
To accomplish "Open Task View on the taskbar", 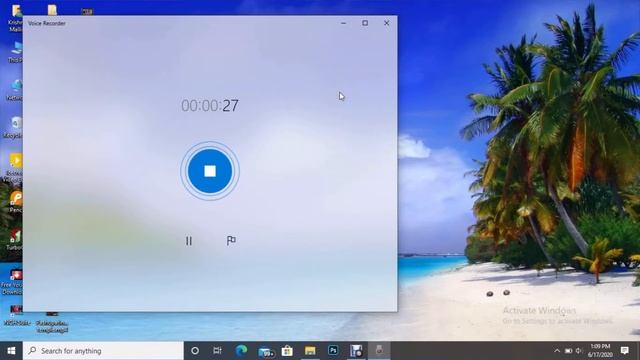I will 218,351.
